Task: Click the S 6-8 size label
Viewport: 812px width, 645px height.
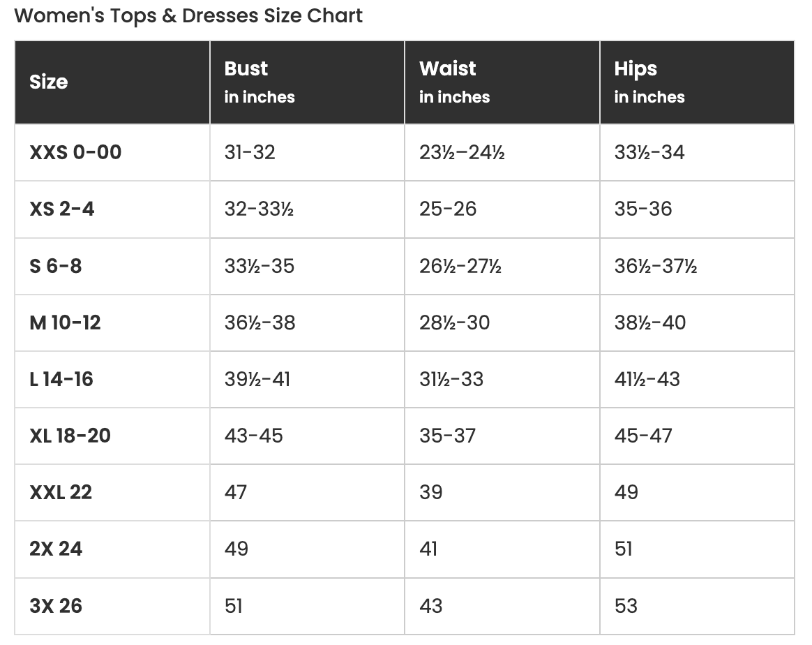Action: coord(56,266)
